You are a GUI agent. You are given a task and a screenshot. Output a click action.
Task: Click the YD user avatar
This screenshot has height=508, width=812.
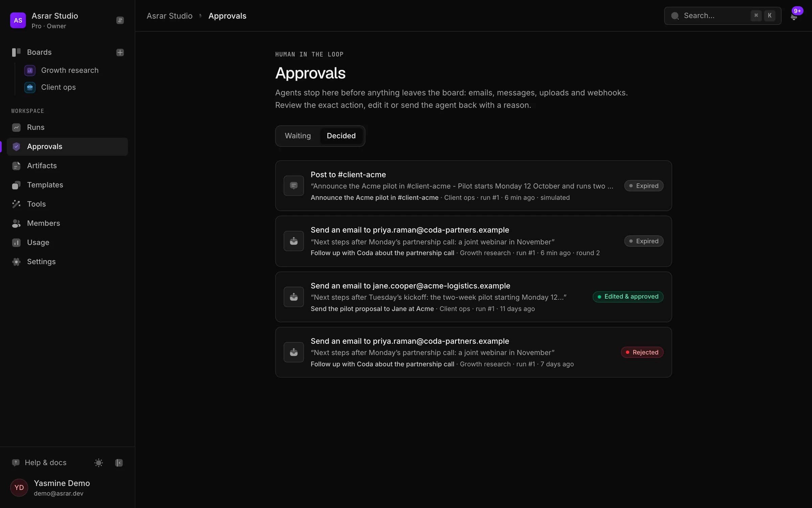pyautogui.click(x=19, y=488)
